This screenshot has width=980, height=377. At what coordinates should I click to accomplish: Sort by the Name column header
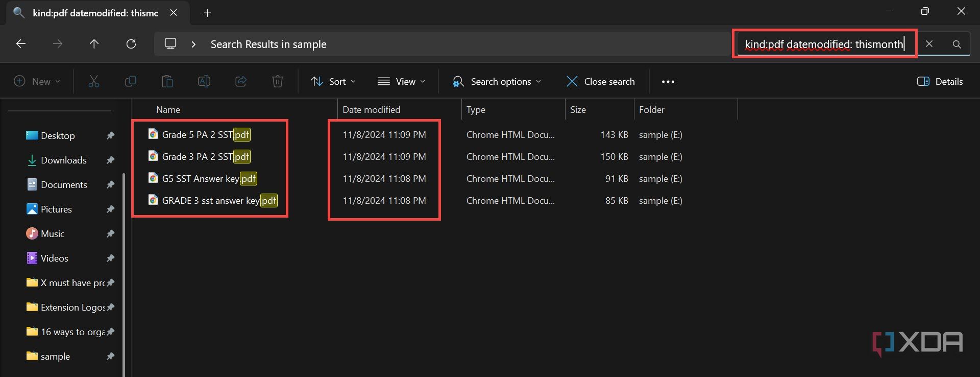tap(168, 109)
